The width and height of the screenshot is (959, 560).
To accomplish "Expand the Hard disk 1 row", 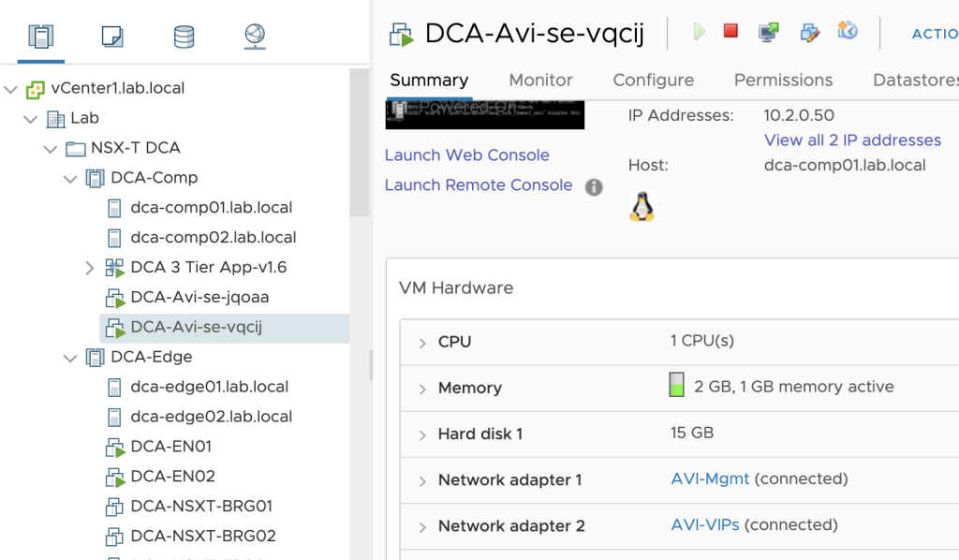I will tap(422, 435).
